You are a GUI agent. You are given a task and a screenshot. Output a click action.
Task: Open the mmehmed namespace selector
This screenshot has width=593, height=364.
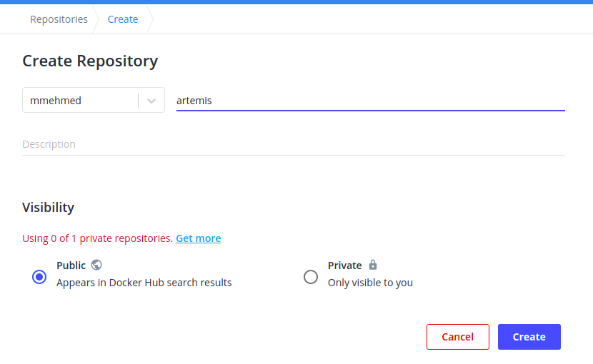coord(80,101)
